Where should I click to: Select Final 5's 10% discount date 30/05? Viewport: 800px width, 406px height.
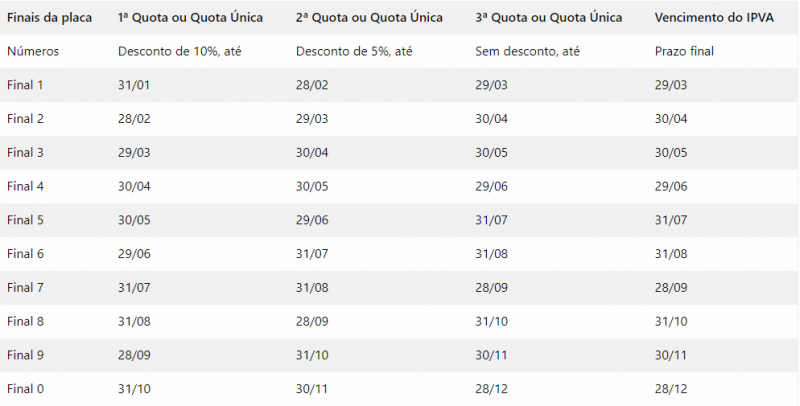pos(134,220)
